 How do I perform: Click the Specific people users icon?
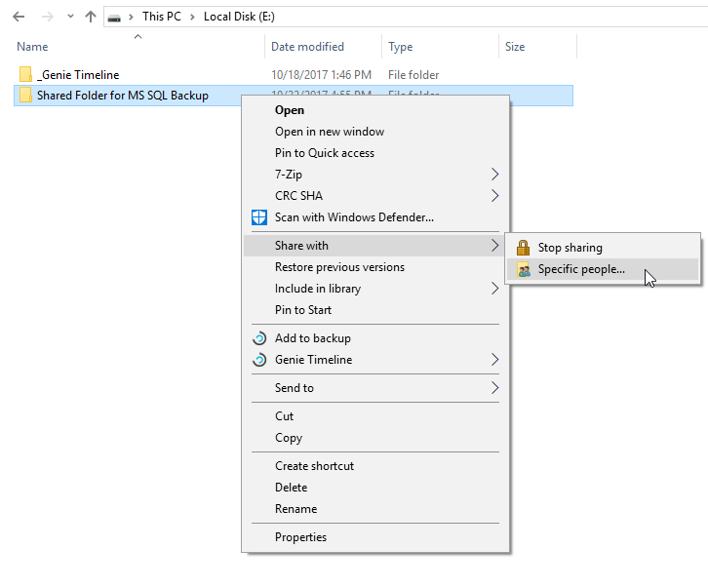524,269
